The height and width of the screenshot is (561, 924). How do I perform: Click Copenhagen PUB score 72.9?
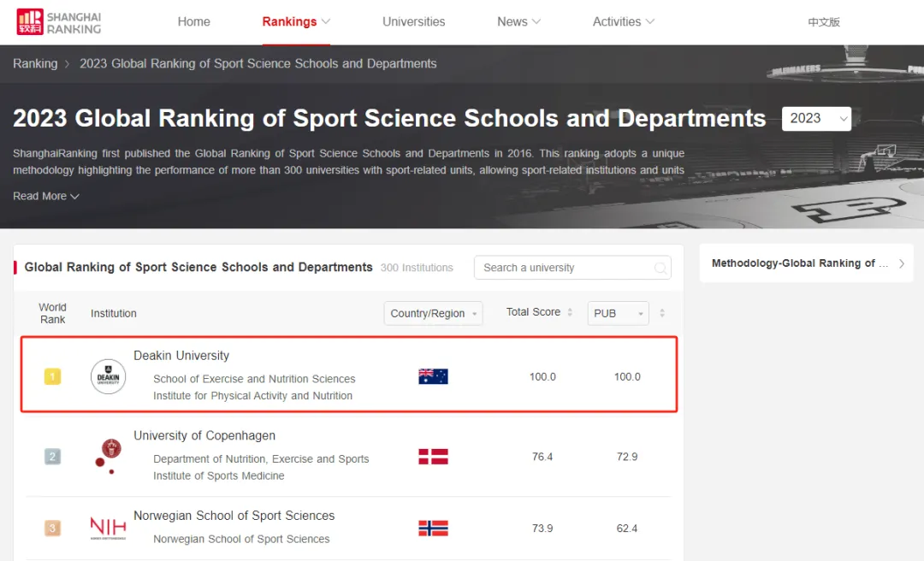(627, 457)
